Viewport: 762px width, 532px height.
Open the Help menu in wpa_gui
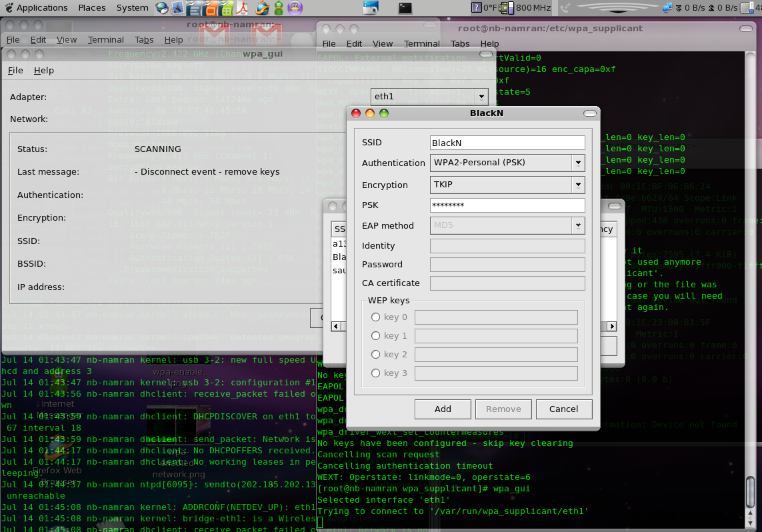(44, 71)
